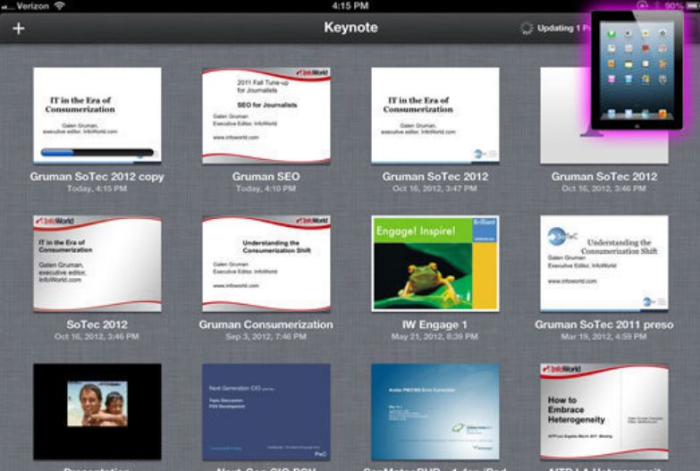The image size is (700, 471).
Task: Click the Sep 3, 2012, 7:46 PM date
Action: [x=266, y=337]
